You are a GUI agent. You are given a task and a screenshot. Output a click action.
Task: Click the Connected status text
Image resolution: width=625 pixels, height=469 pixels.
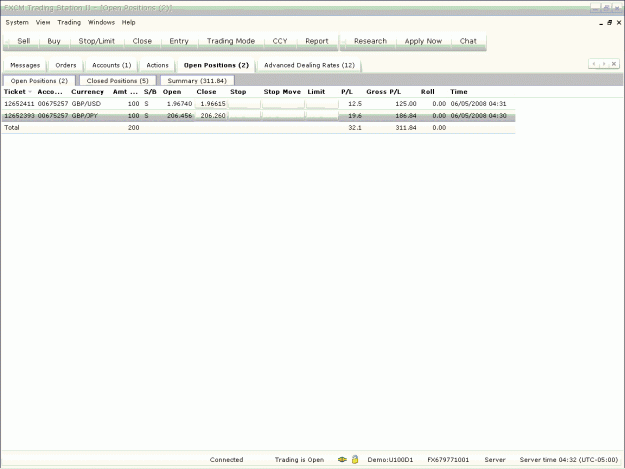226,460
